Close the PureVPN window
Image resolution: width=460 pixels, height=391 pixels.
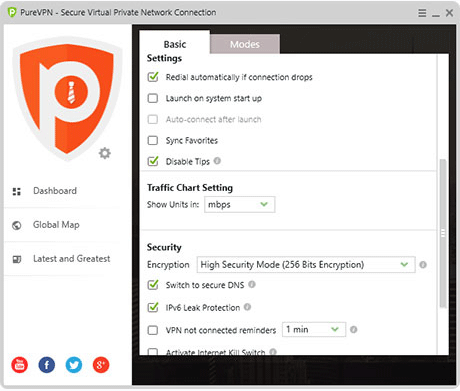point(449,13)
